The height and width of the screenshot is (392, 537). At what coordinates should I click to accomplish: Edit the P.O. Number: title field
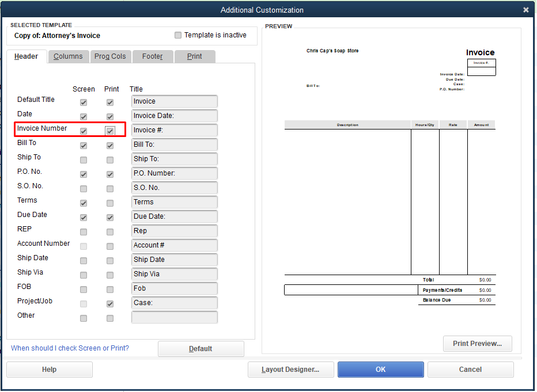click(x=175, y=173)
